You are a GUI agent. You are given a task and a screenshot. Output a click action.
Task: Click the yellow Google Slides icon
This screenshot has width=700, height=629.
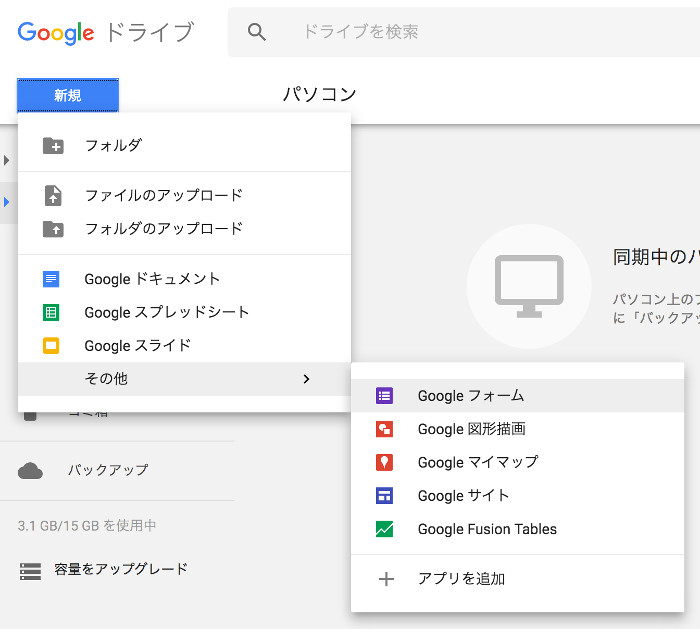51,346
